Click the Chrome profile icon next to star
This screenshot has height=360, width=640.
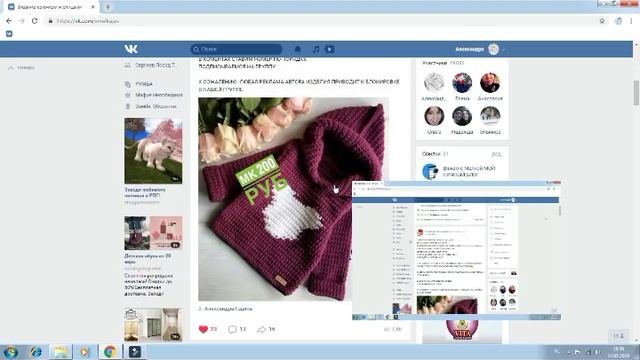pos(618,21)
